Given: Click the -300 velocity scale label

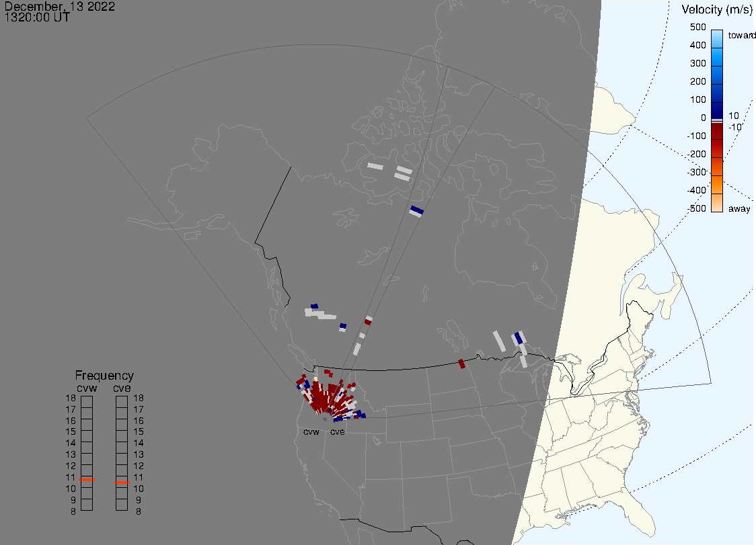Looking at the screenshot, I should pos(697,172).
